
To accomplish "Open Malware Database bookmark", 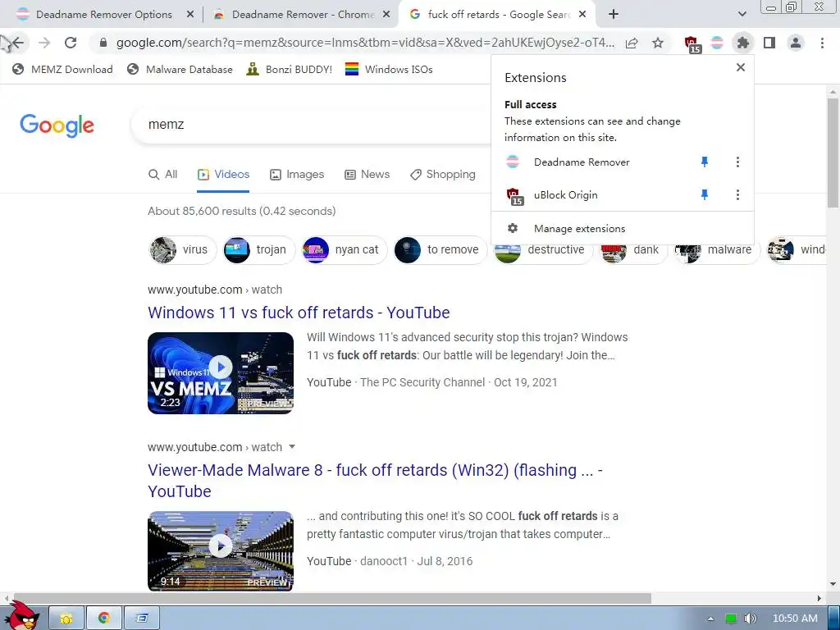I will coord(180,69).
